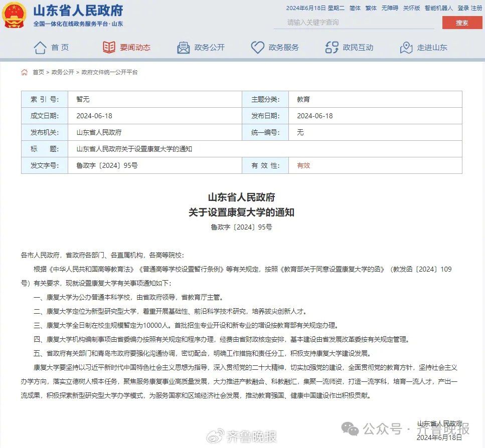
Task: Click the national emblem logo
Action: [14, 15]
